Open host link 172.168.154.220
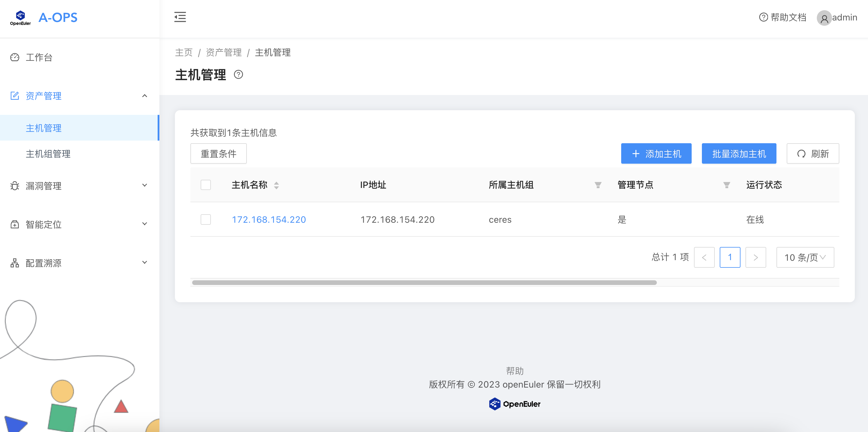This screenshot has width=868, height=432. 268,220
